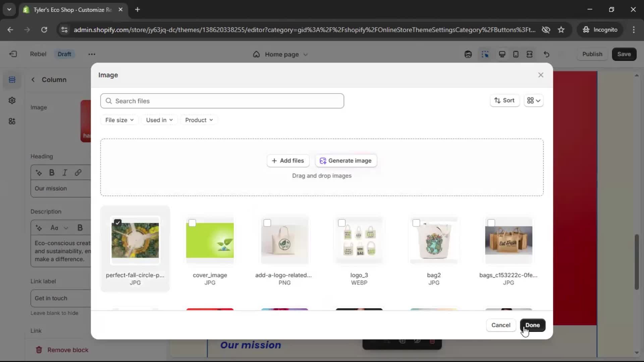The image size is (644, 362).
Task: Click the exit editor icon
Action: 13,54
